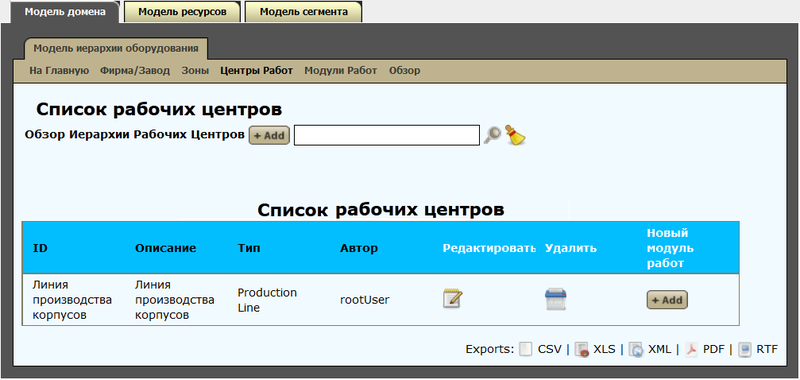Open the Фирма/Завод menu item

click(x=135, y=70)
